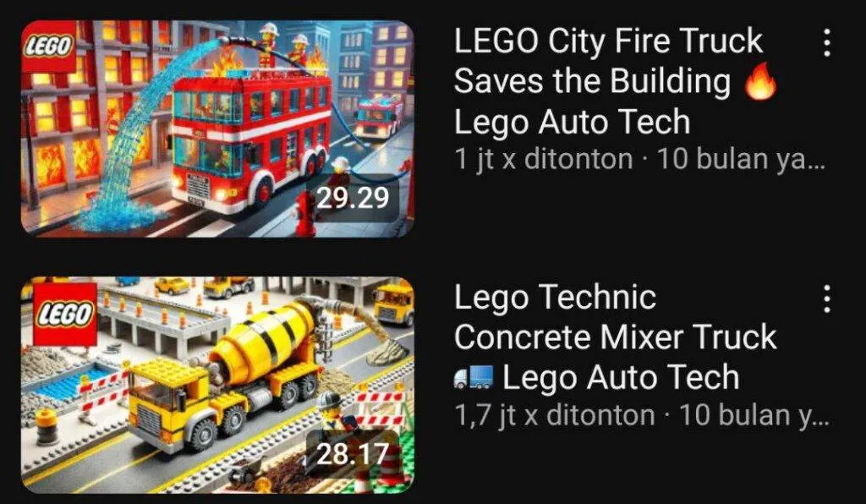866x504 pixels.
Task: Tap the 28.17 duration badge
Action: [352, 454]
